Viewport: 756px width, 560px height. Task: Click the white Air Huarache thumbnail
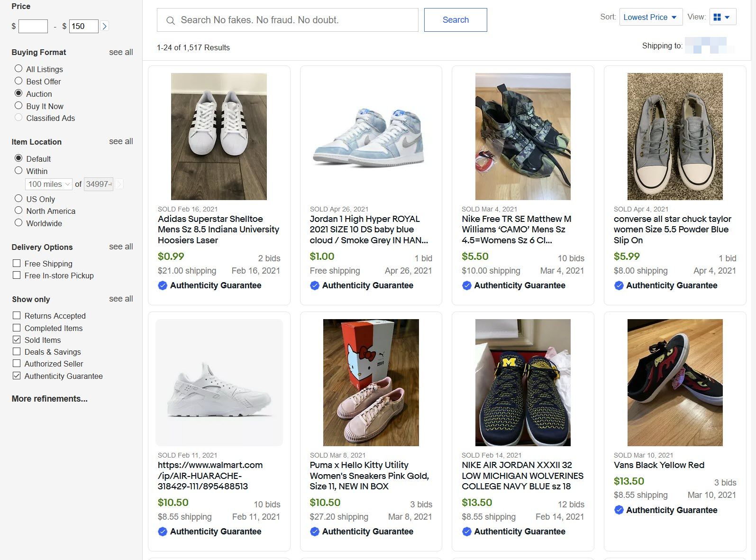click(x=219, y=383)
